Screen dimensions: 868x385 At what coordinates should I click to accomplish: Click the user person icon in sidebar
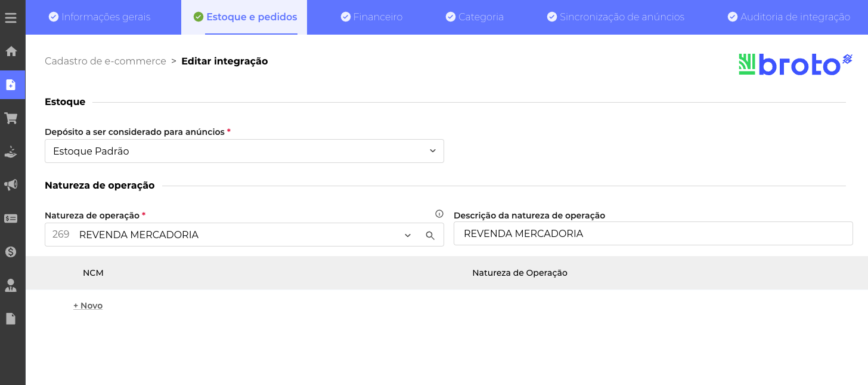point(11,285)
